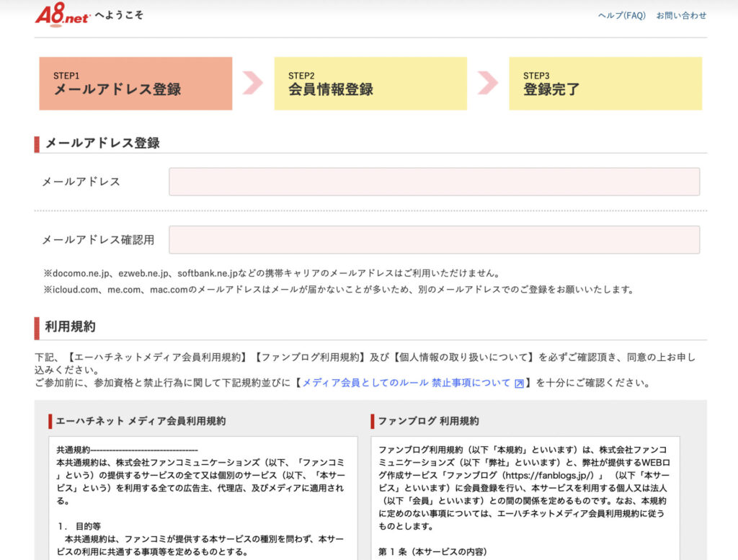Click the 第1条(本サービスの内容) heading
738x560 pixels.
point(432,551)
